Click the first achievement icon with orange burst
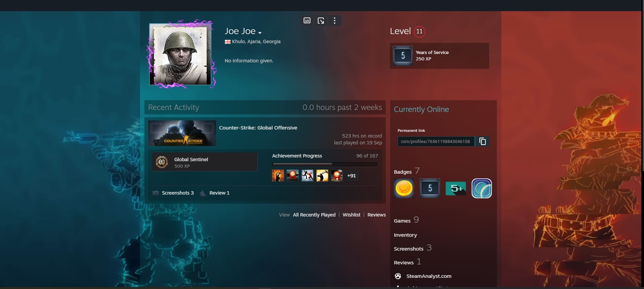The width and height of the screenshot is (644, 289). click(x=278, y=175)
